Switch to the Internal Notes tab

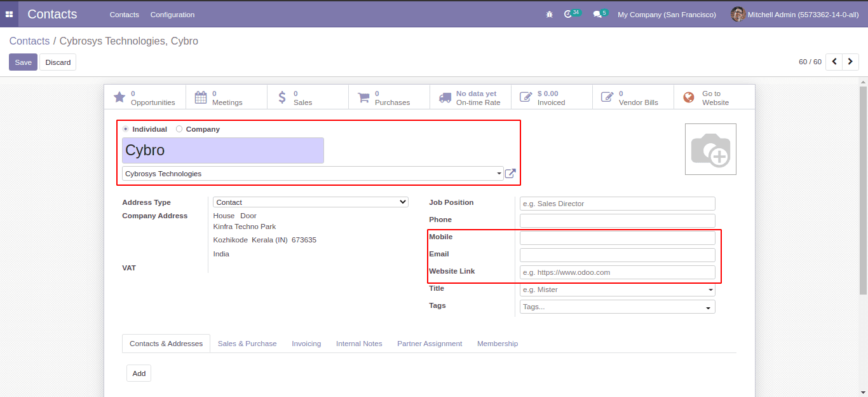pos(359,344)
